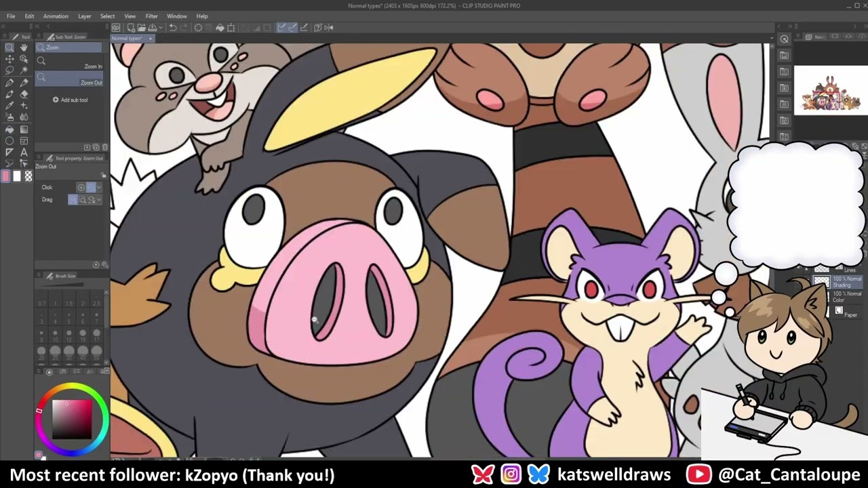Click the Scale/Rotate transform icon
The width and height of the screenshot is (868, 488).
(231, 28)
